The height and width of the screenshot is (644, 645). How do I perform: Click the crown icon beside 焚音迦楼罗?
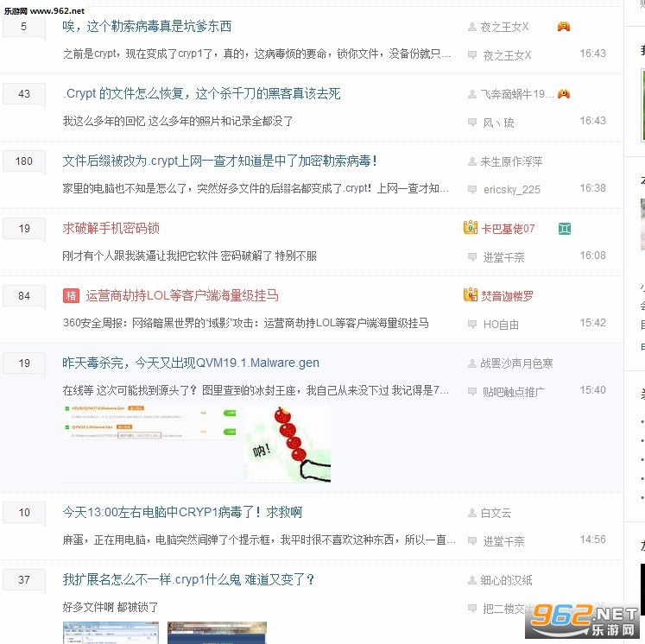471,295
